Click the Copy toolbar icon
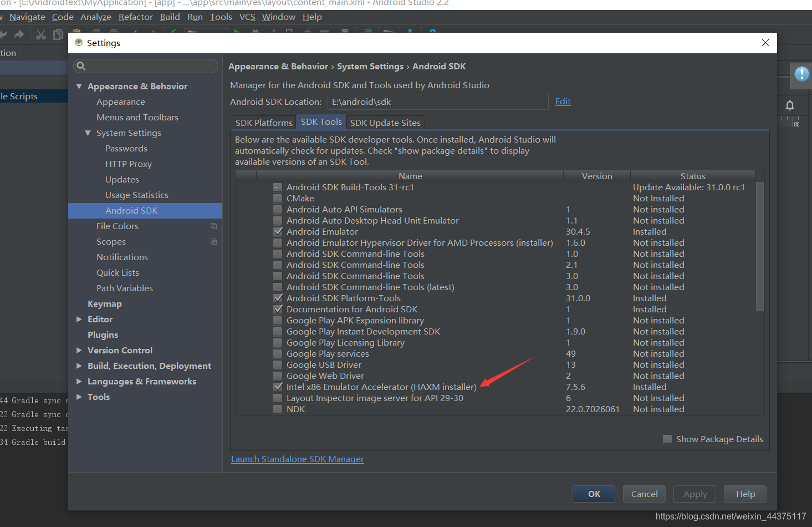 coord(58,35)
